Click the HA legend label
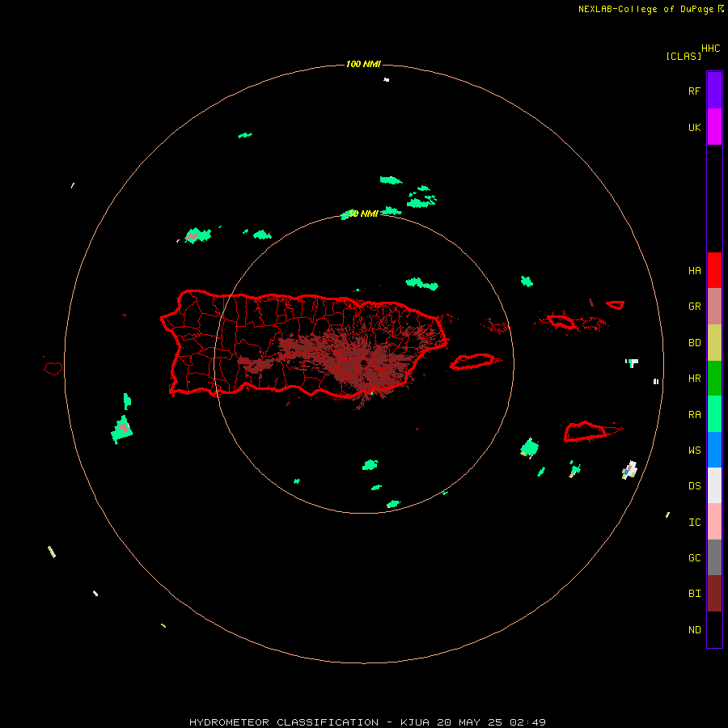This screenshot has height=728, width=728. pyautogui.click(x=694, y=270)
